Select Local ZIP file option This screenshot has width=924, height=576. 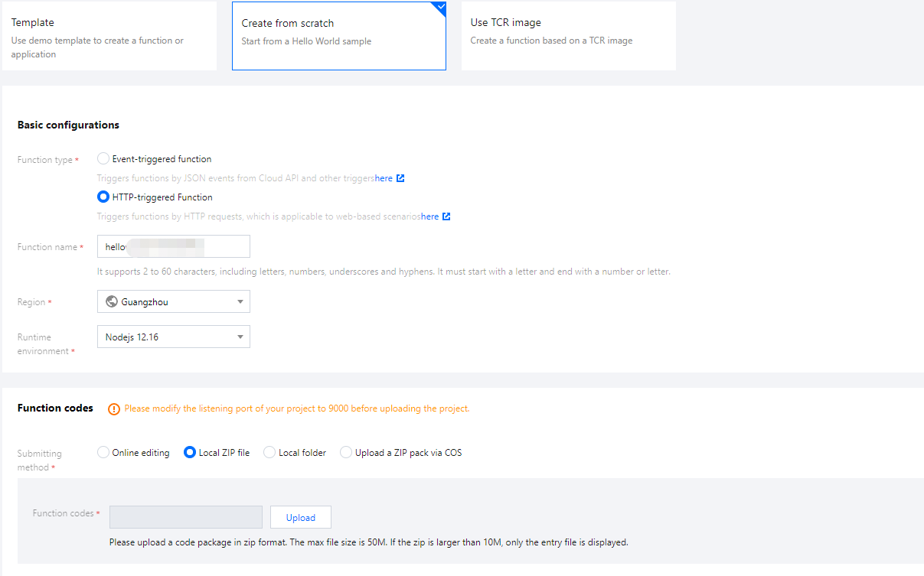click(190, 453)
